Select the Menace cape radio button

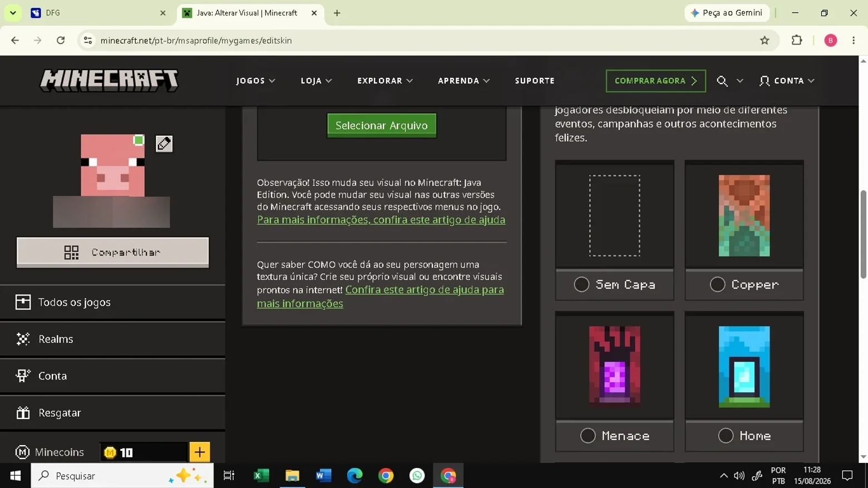(x=588, y=436)
